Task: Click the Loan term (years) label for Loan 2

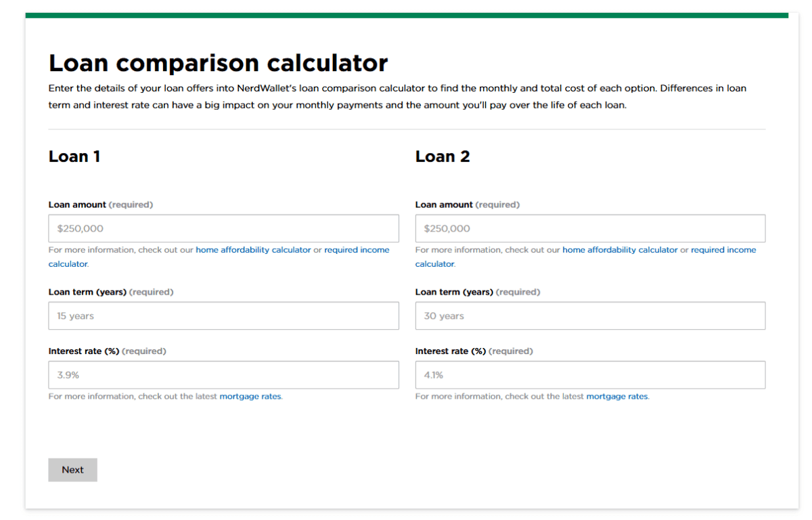Action: click(x=478, y=292)
